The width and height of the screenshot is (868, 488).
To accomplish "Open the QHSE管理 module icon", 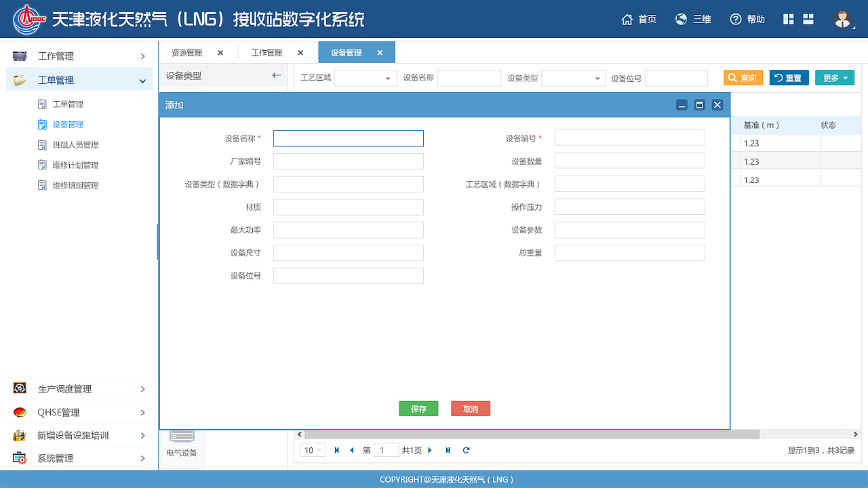I will point(20,411).
